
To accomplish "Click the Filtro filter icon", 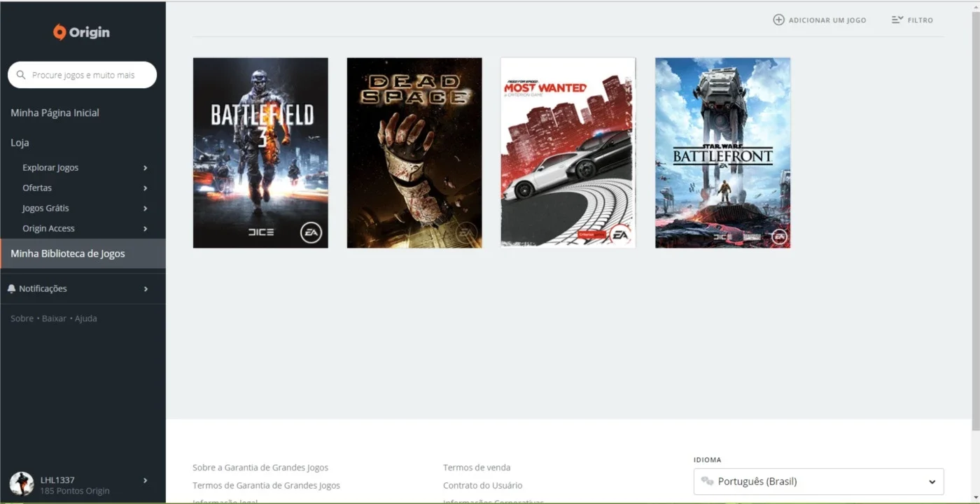I will pyautogui.click(x=897, y=20).
